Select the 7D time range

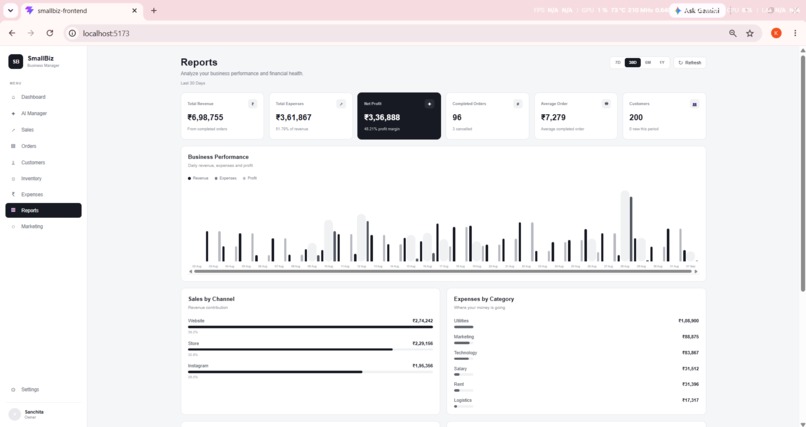[x=618, y=63]
